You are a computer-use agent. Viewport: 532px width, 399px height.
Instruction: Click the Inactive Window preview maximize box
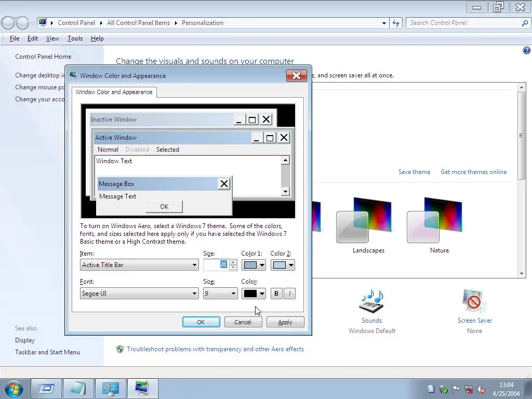click(x=252, y=119)
